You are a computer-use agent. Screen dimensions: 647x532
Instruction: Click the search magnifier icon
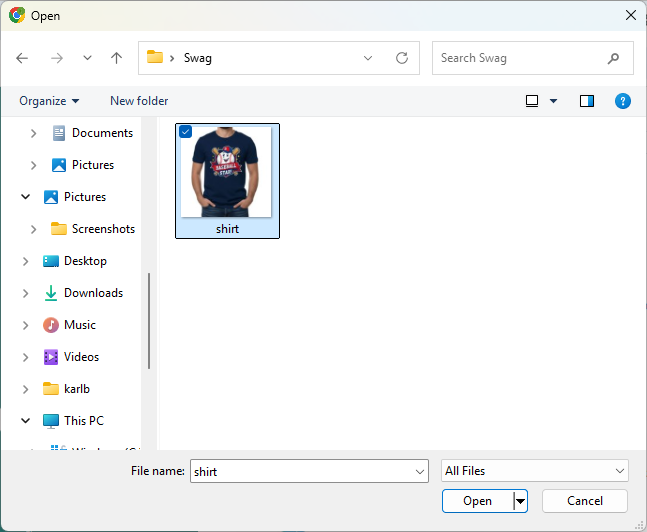coord(614,58)
